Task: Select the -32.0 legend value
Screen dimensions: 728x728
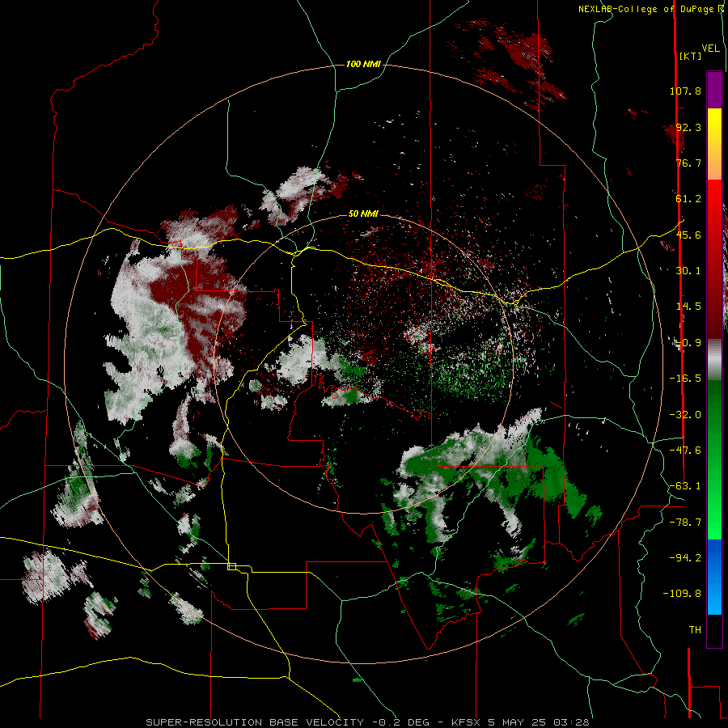Action: click(x=685, y=415)
